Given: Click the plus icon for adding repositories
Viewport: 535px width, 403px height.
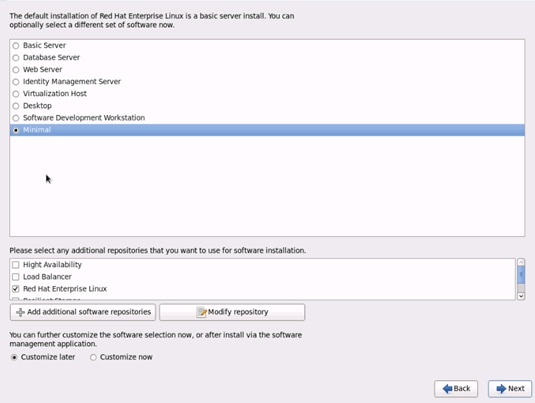Looking at the screenshot, I should tap(20, 312).
